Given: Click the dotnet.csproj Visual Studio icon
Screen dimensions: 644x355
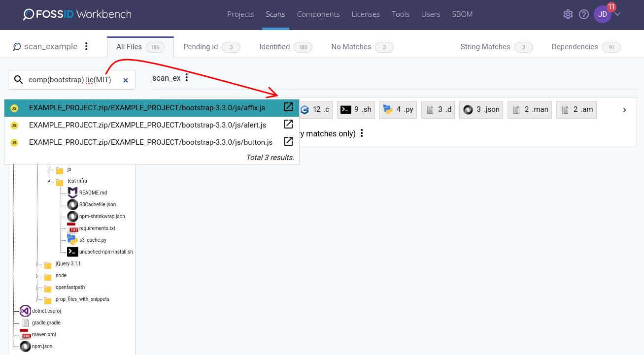Looking at the screenshot, I should [25, 311].
